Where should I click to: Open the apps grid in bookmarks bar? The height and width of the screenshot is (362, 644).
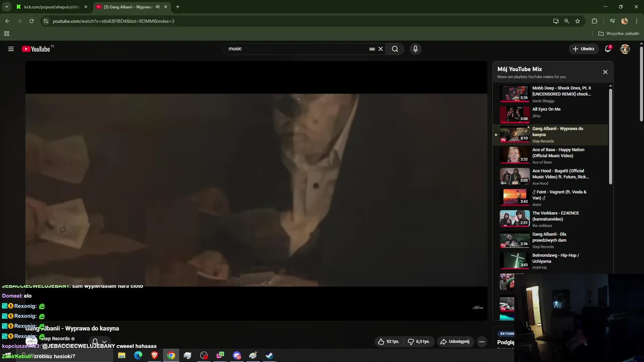coord(7,34)
